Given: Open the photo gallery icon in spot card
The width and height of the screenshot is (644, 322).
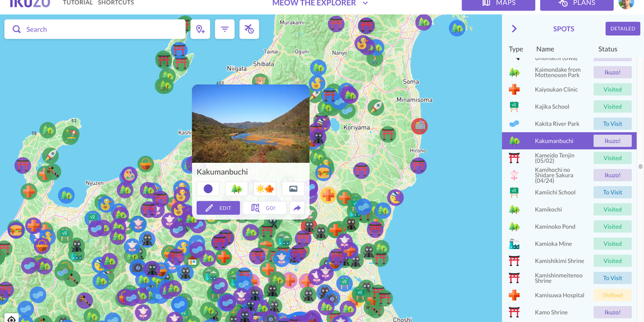Looking at the screenshot, I should point(293,189).
